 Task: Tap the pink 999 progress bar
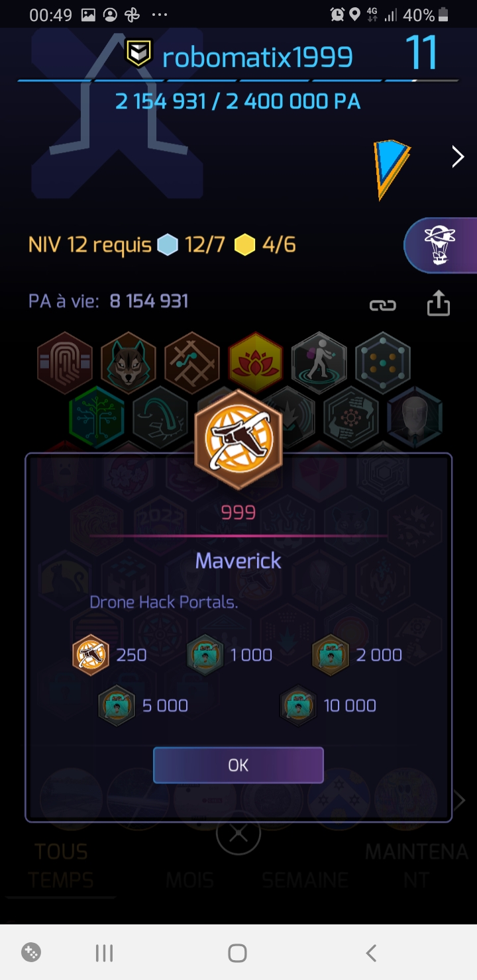pos(238,535)
